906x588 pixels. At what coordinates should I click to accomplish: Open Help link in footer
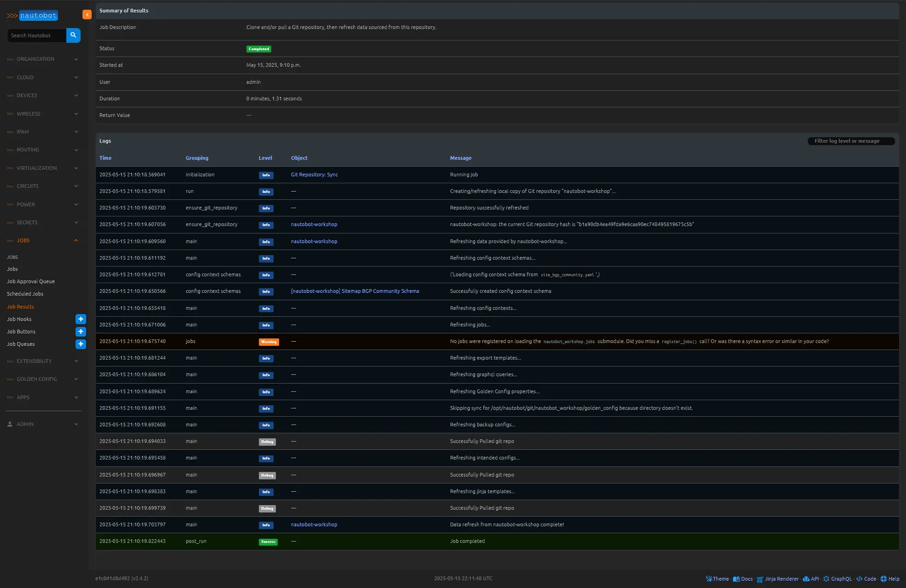point(890,579)
